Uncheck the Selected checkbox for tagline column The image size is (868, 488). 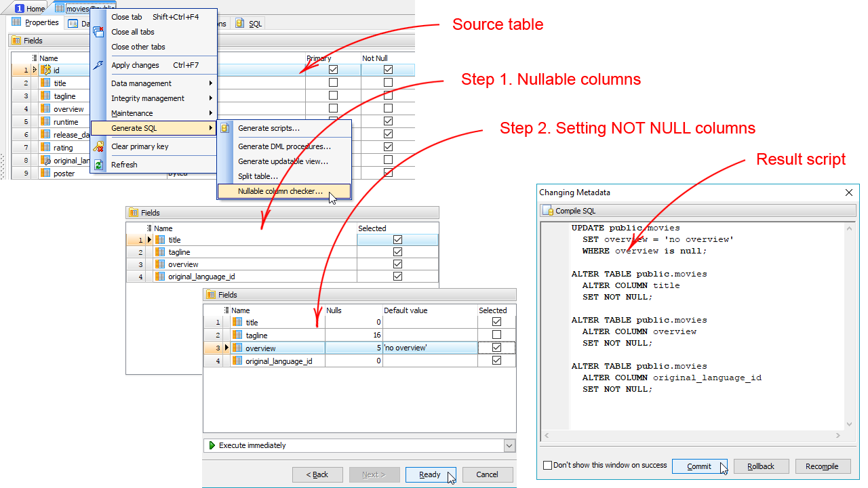[x=397, y=251]
